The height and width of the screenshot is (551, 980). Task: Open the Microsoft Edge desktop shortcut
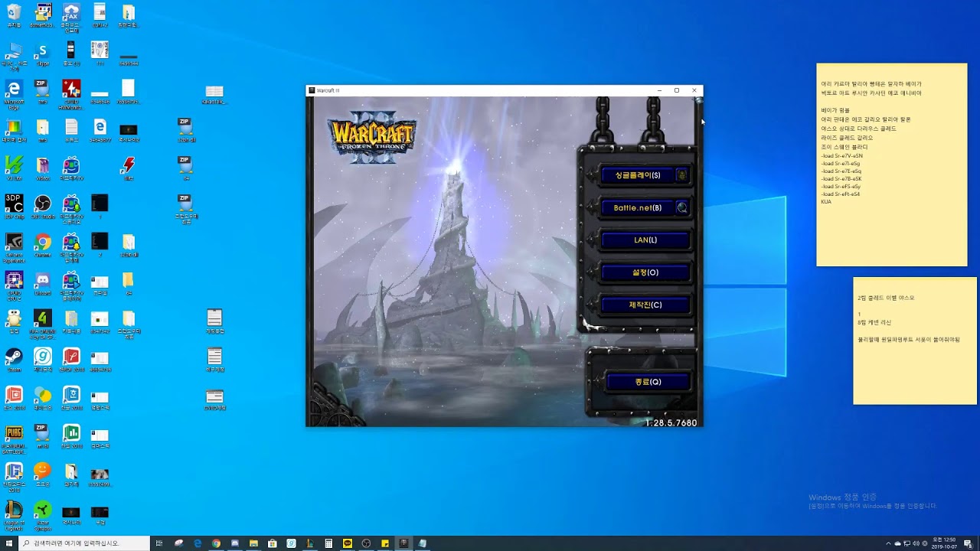14,93
